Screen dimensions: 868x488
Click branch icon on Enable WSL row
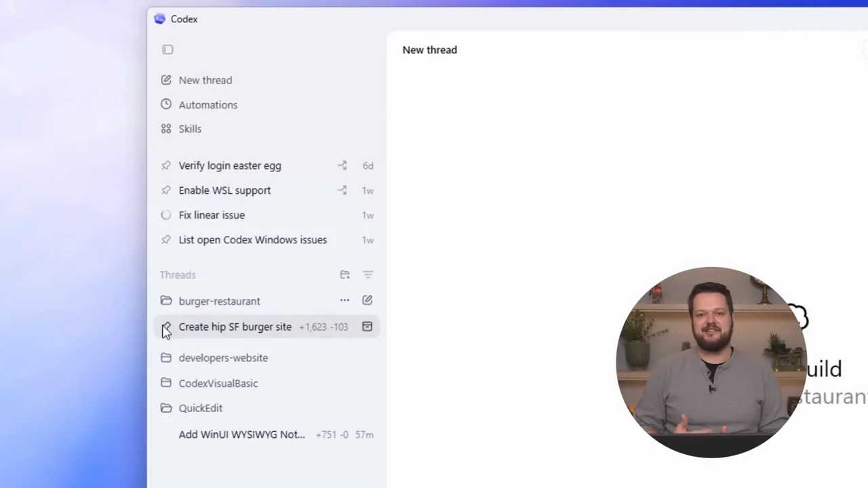[342, 190]
